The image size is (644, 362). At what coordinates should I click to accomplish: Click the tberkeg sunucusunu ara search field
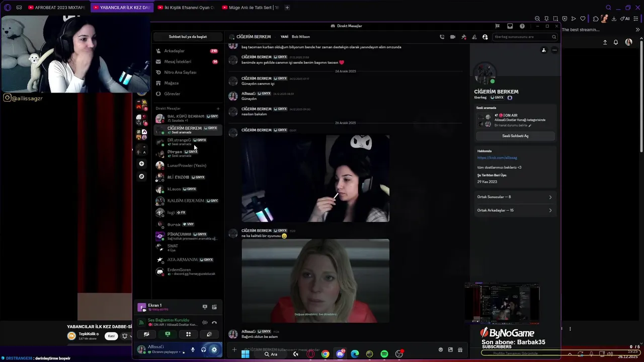(525, 37)
